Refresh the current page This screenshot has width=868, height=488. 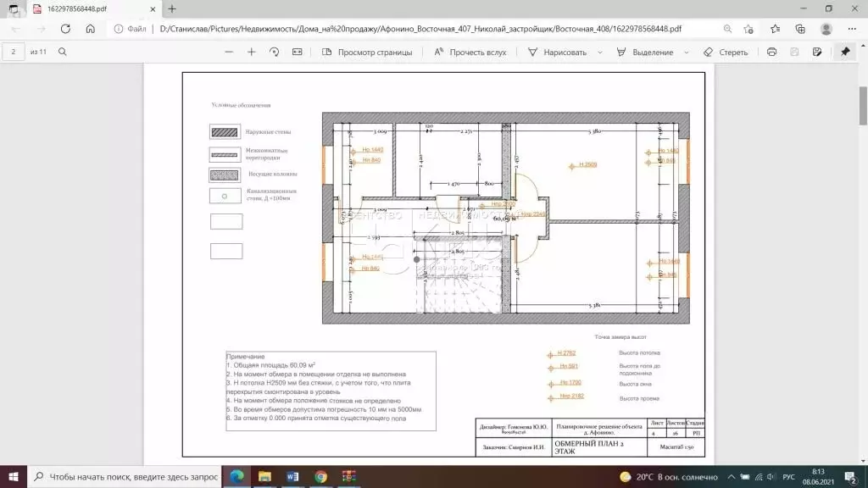point(65,29)
